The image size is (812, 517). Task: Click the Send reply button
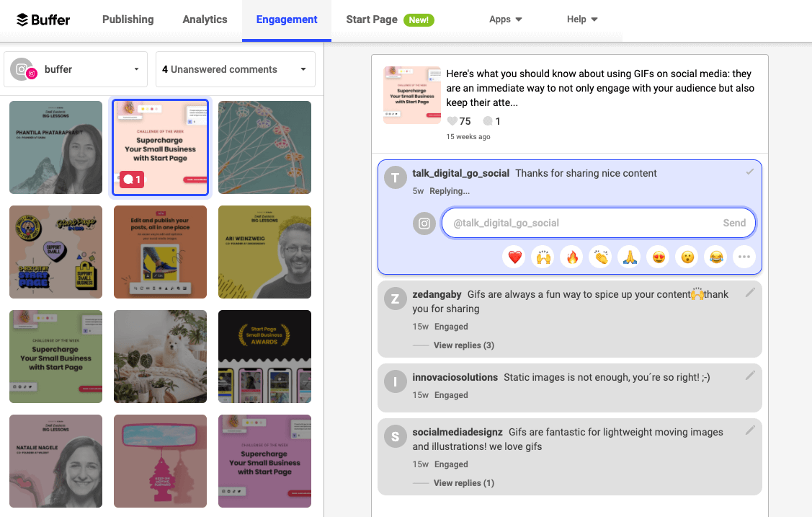tap(734, 223)
